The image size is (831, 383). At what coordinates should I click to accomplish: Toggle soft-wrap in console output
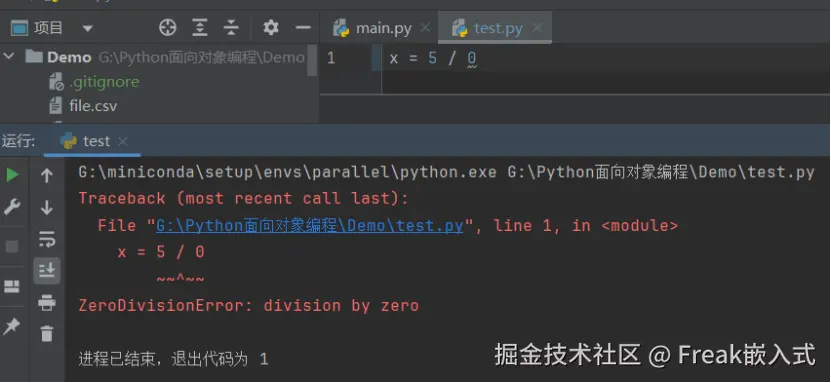click(47, 239)
